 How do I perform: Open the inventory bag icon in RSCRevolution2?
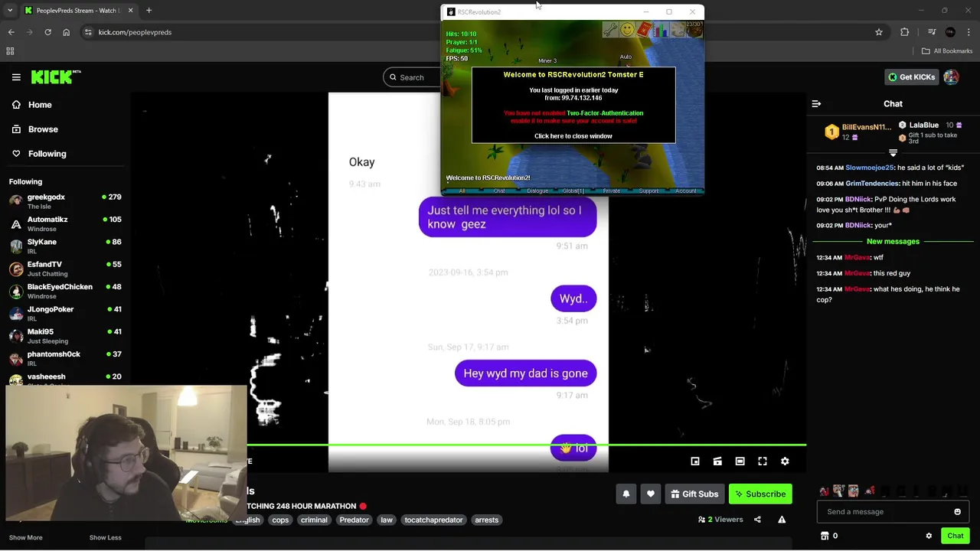(x=694, y=30)
